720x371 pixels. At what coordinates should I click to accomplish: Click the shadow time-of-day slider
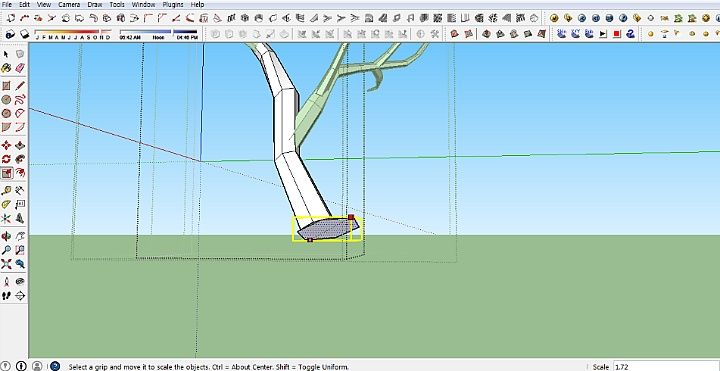click(158, 32)
